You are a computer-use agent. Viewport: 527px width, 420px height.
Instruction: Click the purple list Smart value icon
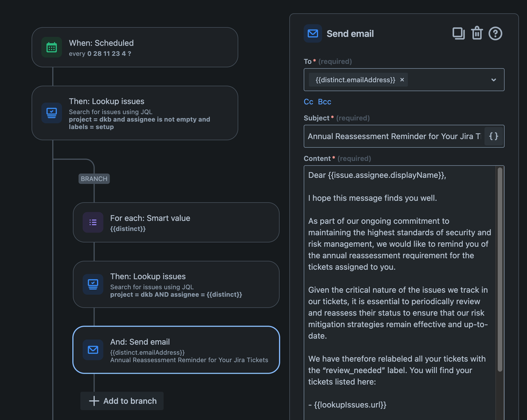pyautogui.click(x=93, y=222)
